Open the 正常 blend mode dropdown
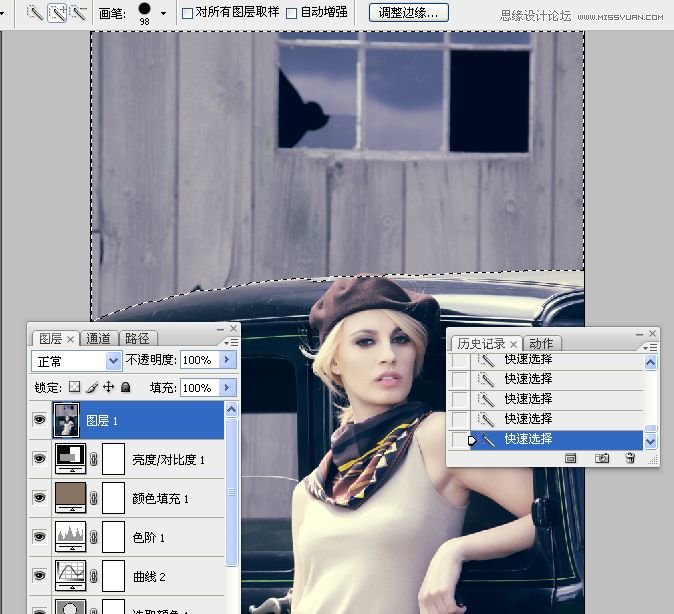 77,360
